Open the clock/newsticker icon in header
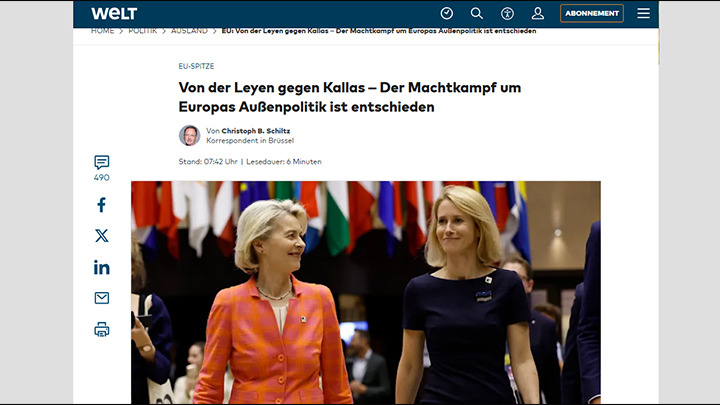The width and height of the screenshot is (720, 405). [447, 14]
